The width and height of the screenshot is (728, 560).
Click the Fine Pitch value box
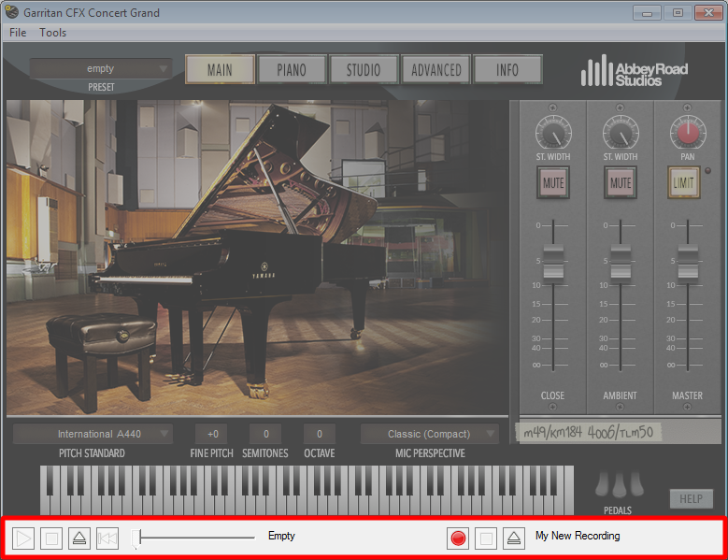tap(211, 434)
